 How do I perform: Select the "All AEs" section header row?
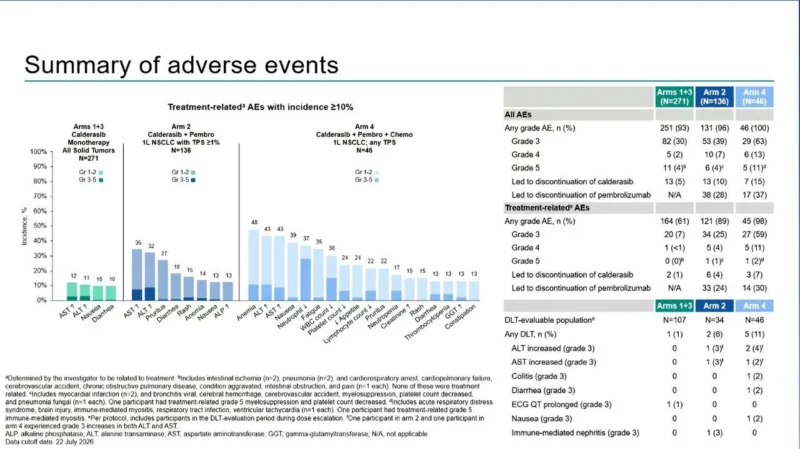(579, 115)
